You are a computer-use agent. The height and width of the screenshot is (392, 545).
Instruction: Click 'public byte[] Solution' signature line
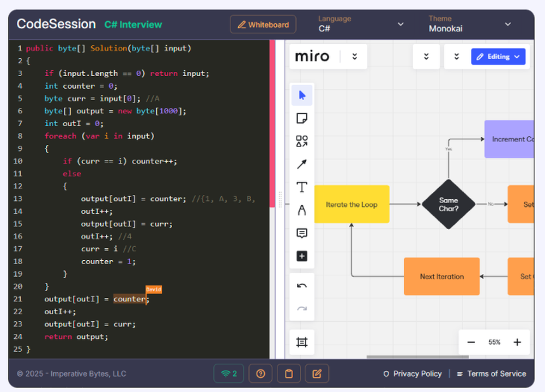(108, 48)
